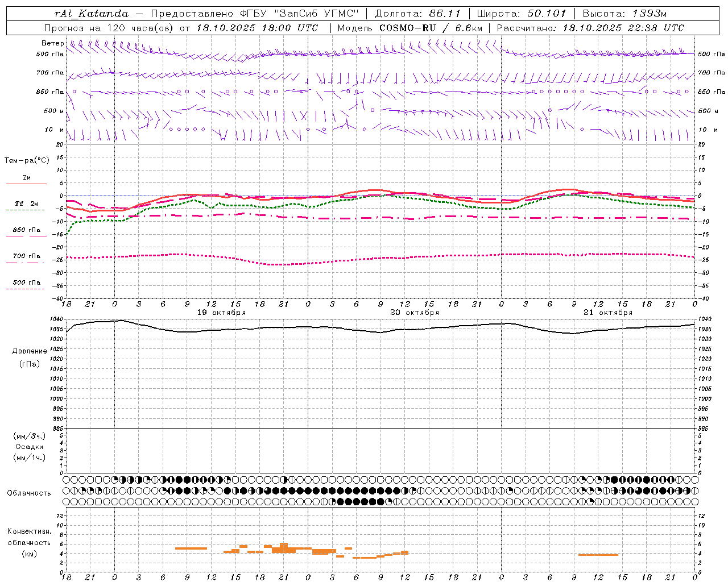Click the Td 2м legend label
728x582 pixels.
tap(26, 203)
